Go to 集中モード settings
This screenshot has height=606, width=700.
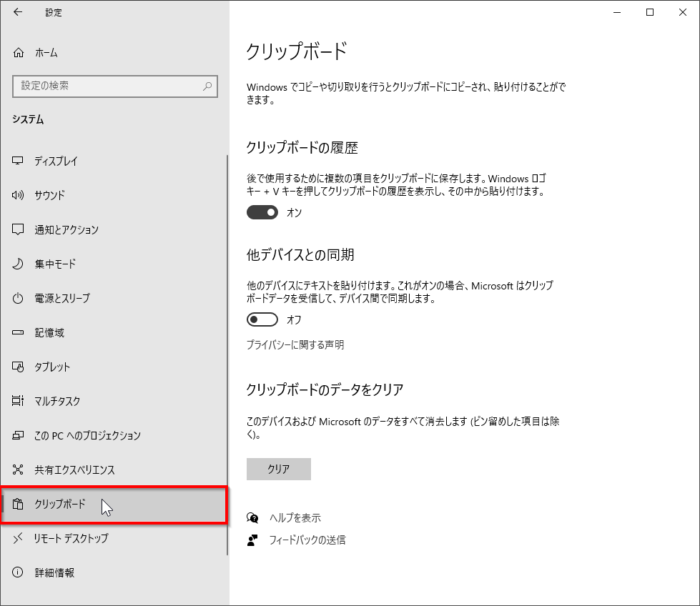114,264
